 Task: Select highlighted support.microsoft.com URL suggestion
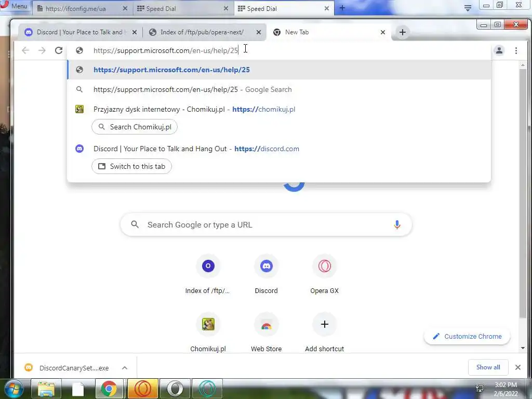pyautogui.click(x=279, y=70)
